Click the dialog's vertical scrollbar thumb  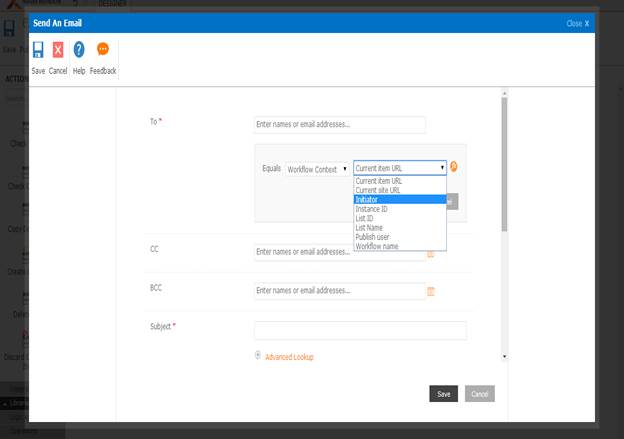[x=504, y=164]
